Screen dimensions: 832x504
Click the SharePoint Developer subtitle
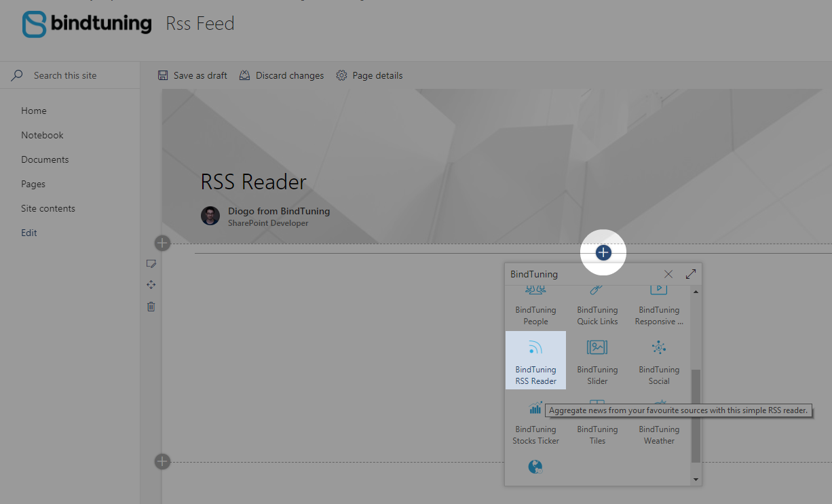268,223
